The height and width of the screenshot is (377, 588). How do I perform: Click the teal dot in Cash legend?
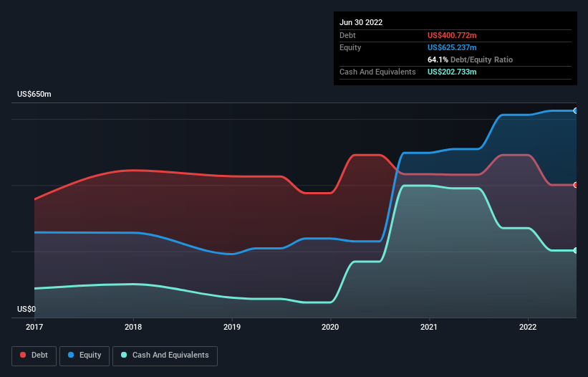tap(124, 355)
